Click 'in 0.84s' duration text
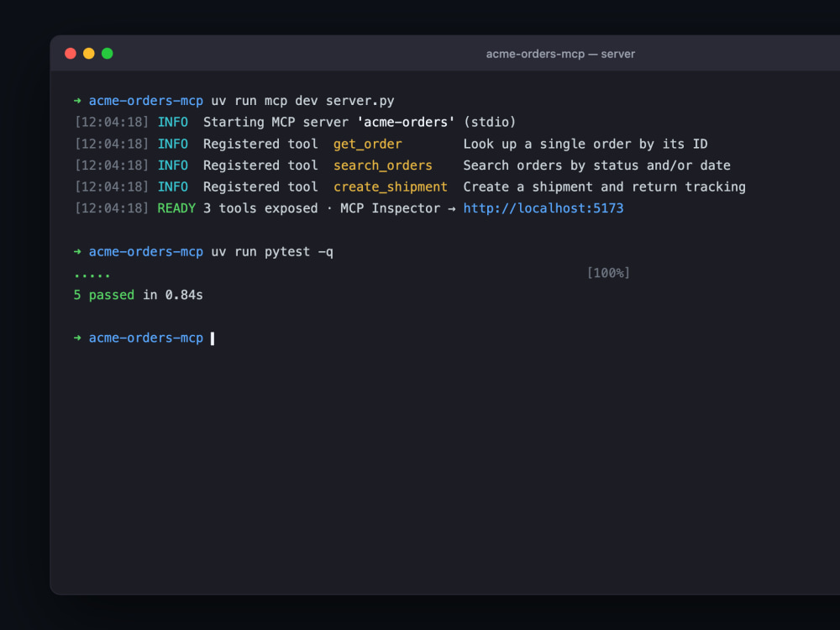This screenshot has height=630, width=840. click(x=172, y=295)
